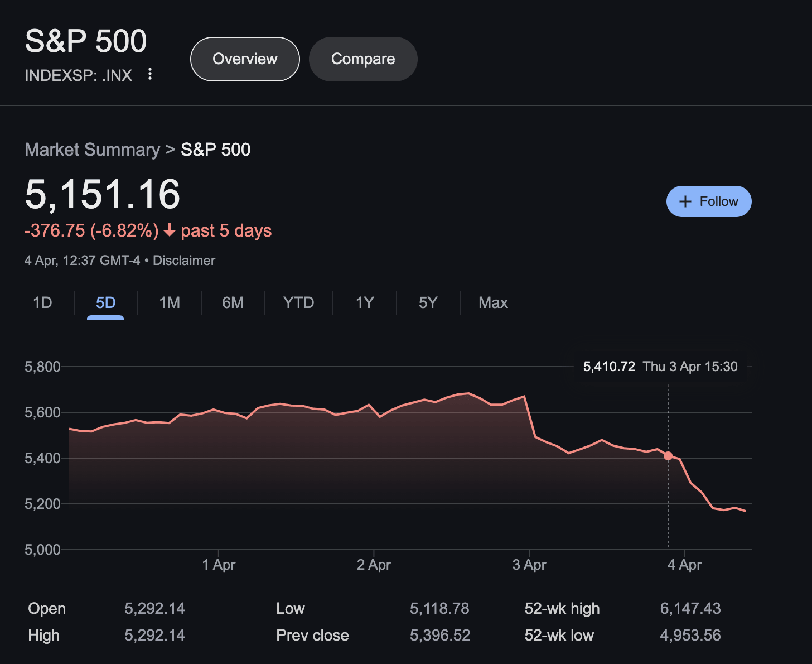Viewport: 812px width, 664px height.
Task: Select YTD time range
Action: [x=299, y=302]
